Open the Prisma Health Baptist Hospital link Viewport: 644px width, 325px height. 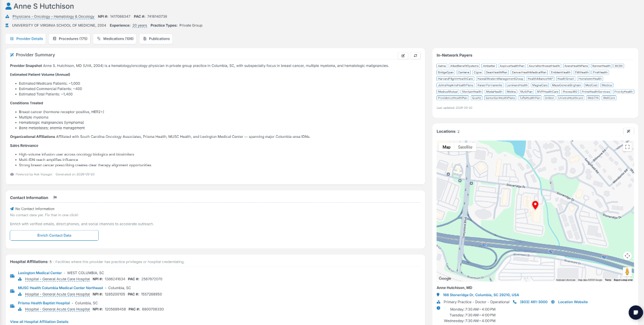[44, 303]
